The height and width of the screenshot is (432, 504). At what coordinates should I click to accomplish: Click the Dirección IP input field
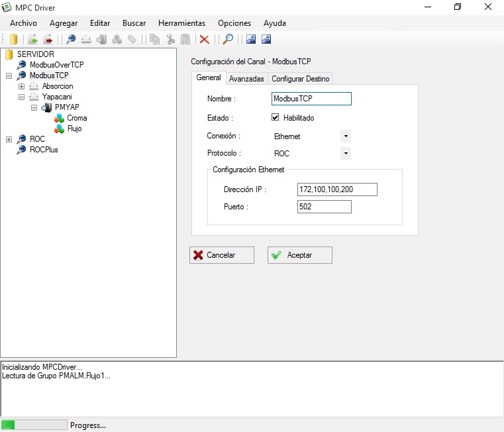pos(337,189)
